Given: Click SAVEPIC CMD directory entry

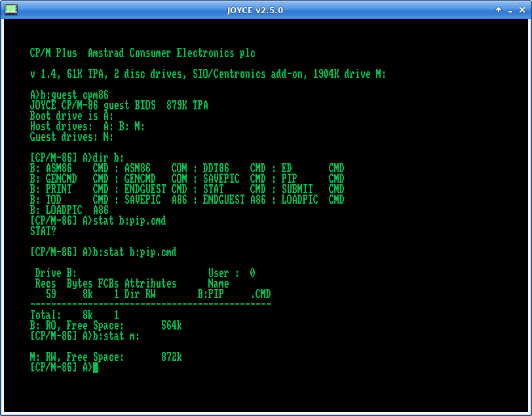Looking at the screenshot, I should [x=235, y=179].
